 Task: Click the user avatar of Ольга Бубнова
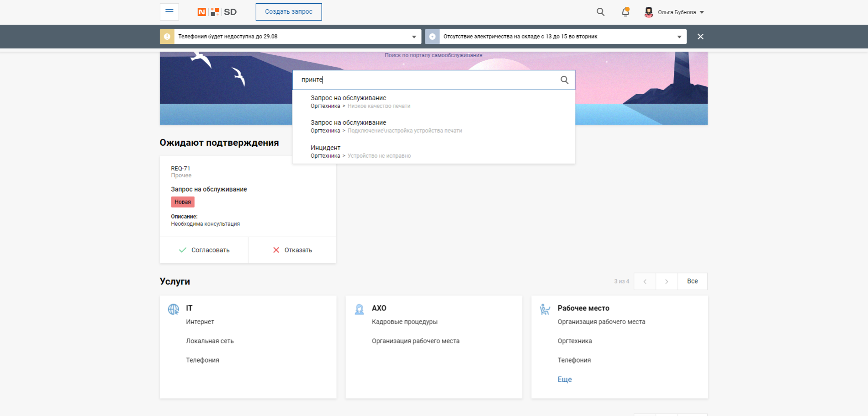[x=648, y=12]
